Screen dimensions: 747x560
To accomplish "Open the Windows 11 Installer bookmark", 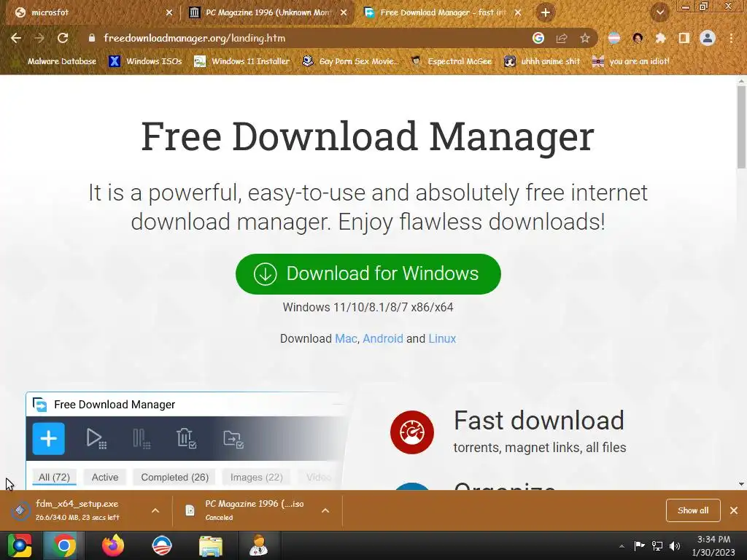I will pyautogui.click(x=242, y=61).
